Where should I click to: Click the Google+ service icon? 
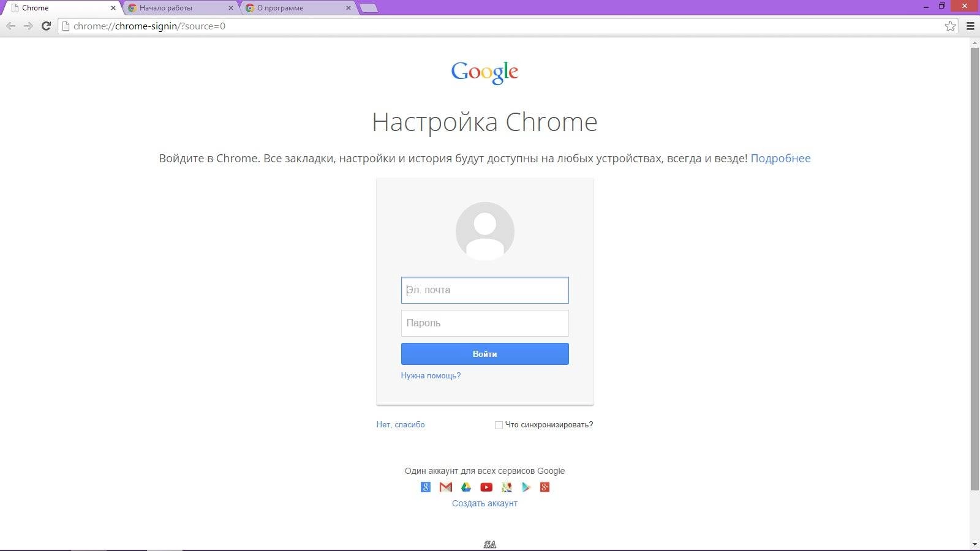point(545,487)
